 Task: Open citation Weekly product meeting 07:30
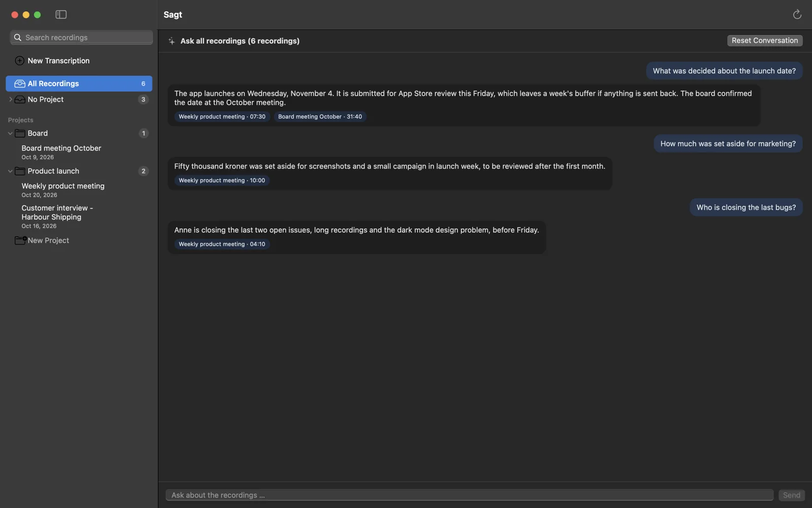222,117
